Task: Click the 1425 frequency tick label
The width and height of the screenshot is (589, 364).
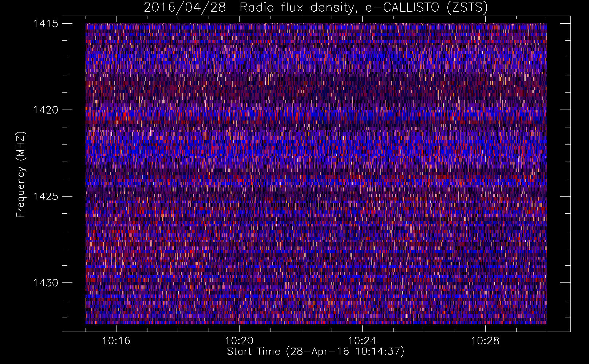Action: pos(46,197)
